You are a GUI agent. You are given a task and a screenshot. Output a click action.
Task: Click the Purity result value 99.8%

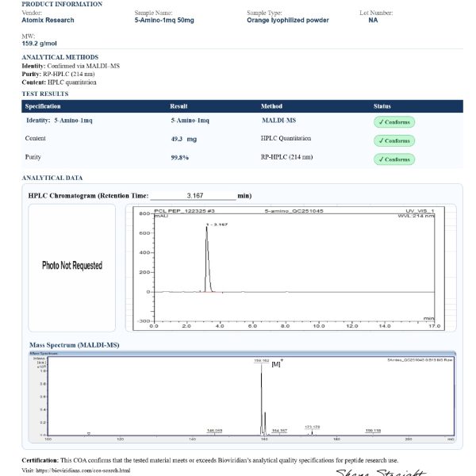tap(180, 158)
